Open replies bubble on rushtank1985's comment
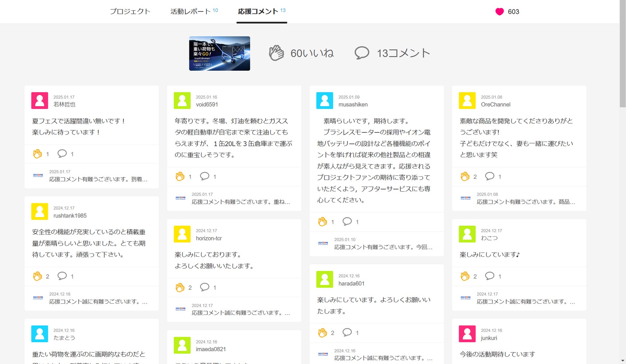This screenshot has height=364, width=626. tap(62, 276)
